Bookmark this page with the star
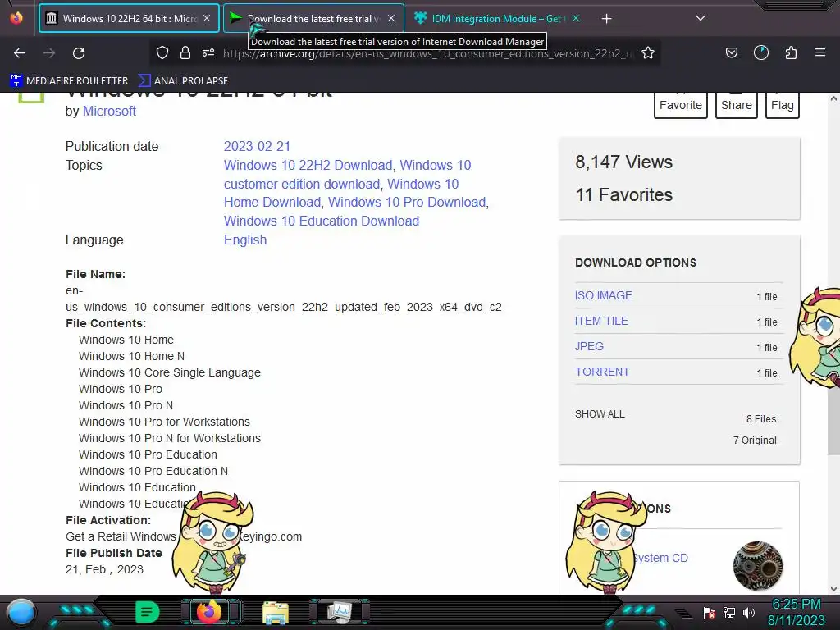The height and width of the screenshot is (630, 840). click(x=648, y=52)
